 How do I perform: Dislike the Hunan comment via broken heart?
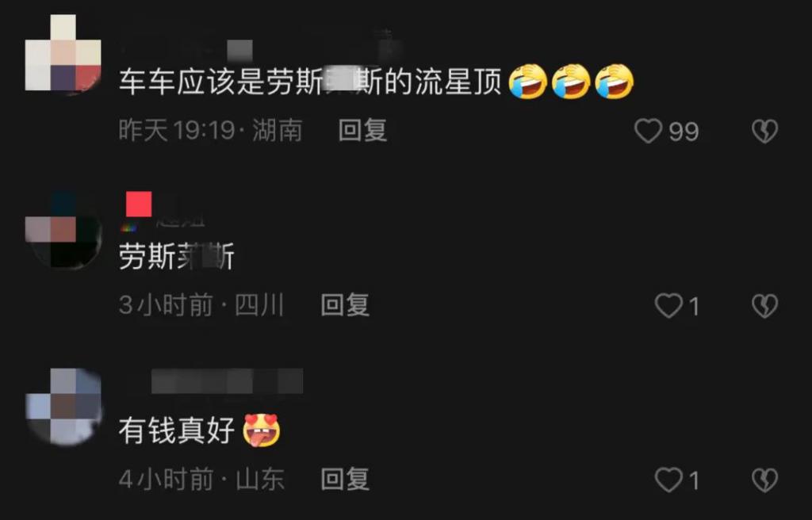click(765, 131)
